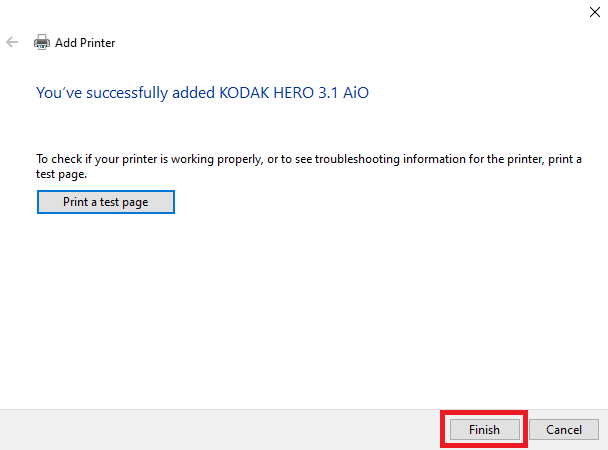Click the KODAK HERO 3.1 AiO name
This screenshot has width=608, height=450.
pos(294,93)
